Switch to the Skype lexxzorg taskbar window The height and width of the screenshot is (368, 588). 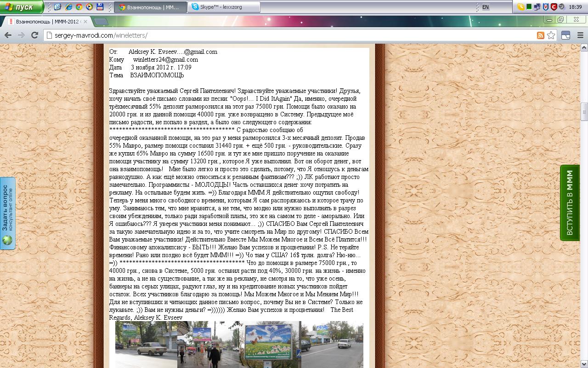[224, 7]
